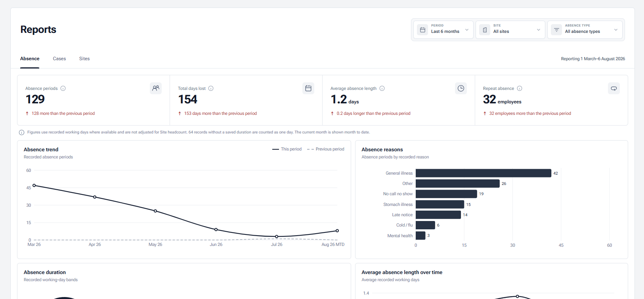Click the chevron arrow in Absence type filter
The image size is (644, 299).
tap(616, 30)
